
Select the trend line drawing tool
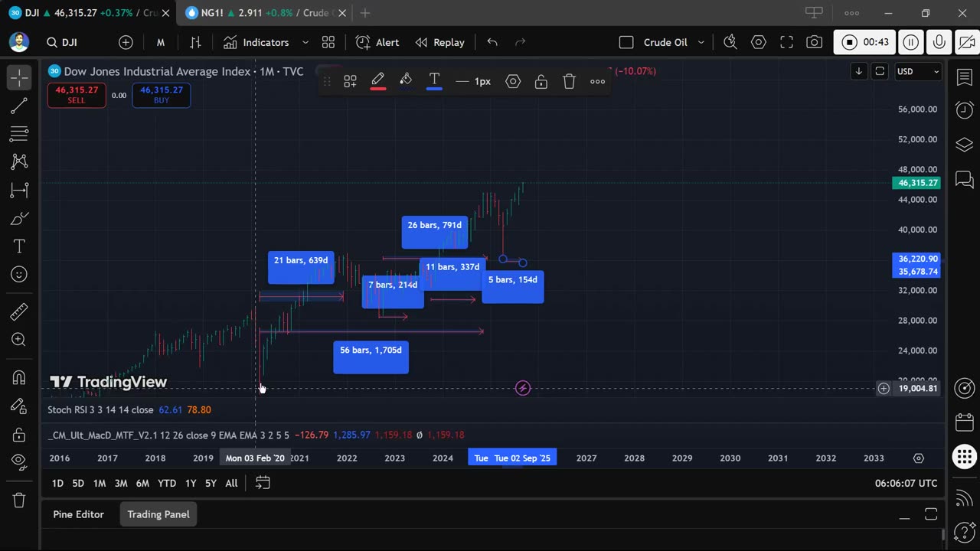(19, 106)
